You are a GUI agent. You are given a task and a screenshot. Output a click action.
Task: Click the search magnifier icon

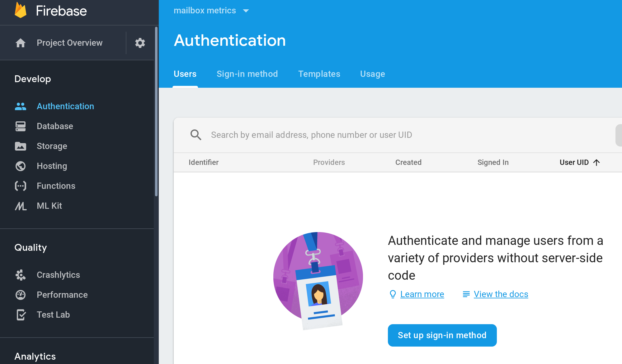point(196,135)
